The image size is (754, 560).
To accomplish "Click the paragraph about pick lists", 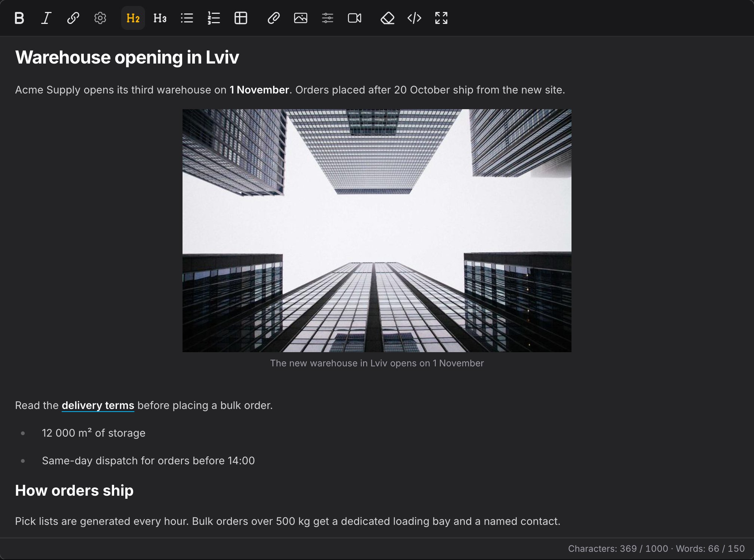I will pyautogui.click(x=288, y=521).
